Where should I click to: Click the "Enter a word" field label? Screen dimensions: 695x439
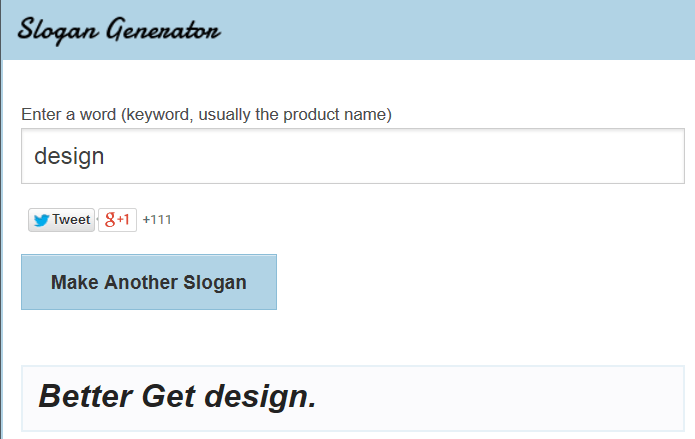(206, 114)
